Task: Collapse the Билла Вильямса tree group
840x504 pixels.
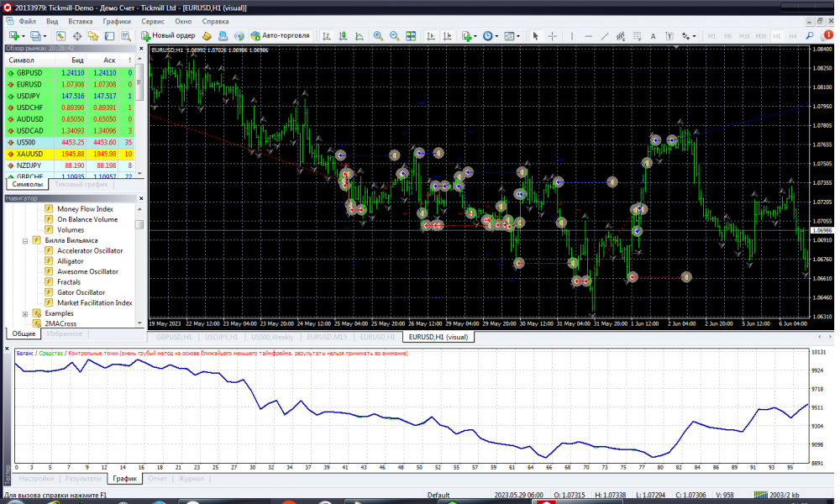Action: coord(25,240)
